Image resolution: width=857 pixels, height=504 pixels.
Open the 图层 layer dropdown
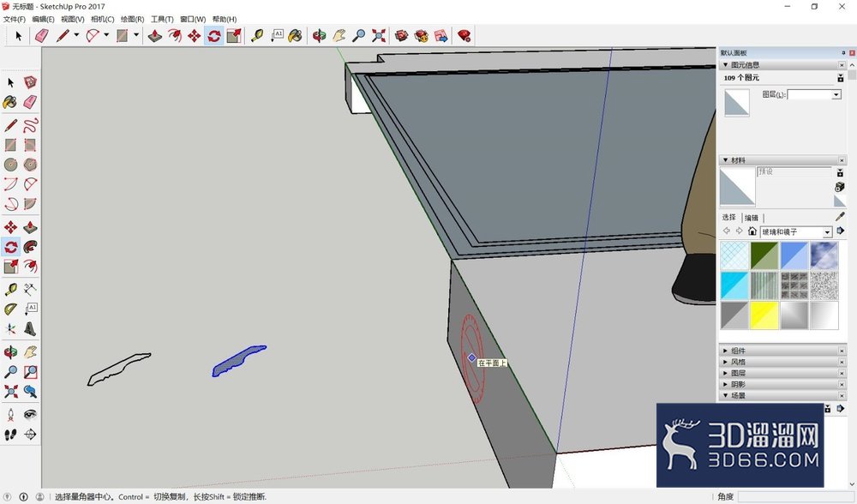[814, 94]
